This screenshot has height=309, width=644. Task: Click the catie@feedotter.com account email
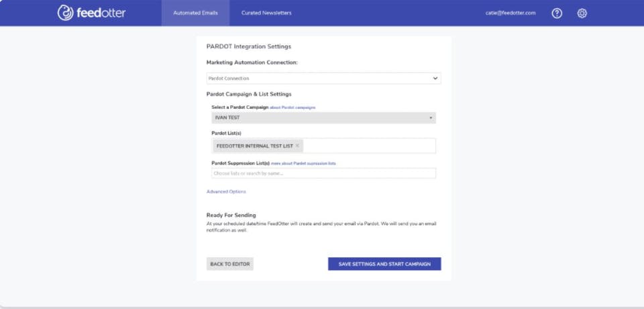tap(510, 13)
